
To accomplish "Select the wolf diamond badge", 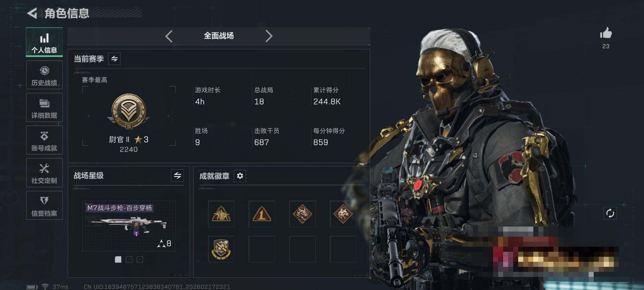I will (343, 214).
